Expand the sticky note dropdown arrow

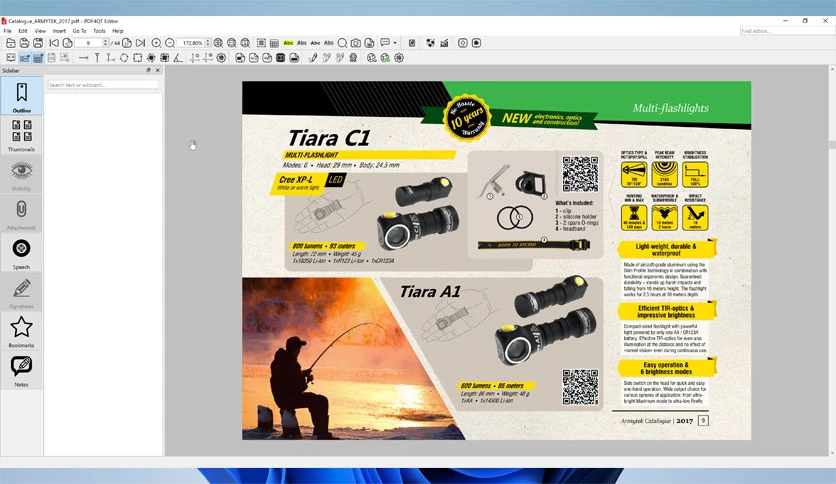click(395, 43)
